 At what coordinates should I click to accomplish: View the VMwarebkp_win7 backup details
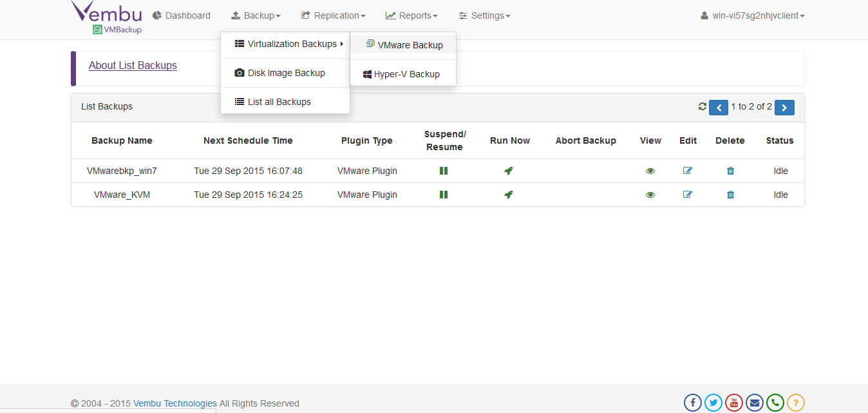[x=650, y=171]
